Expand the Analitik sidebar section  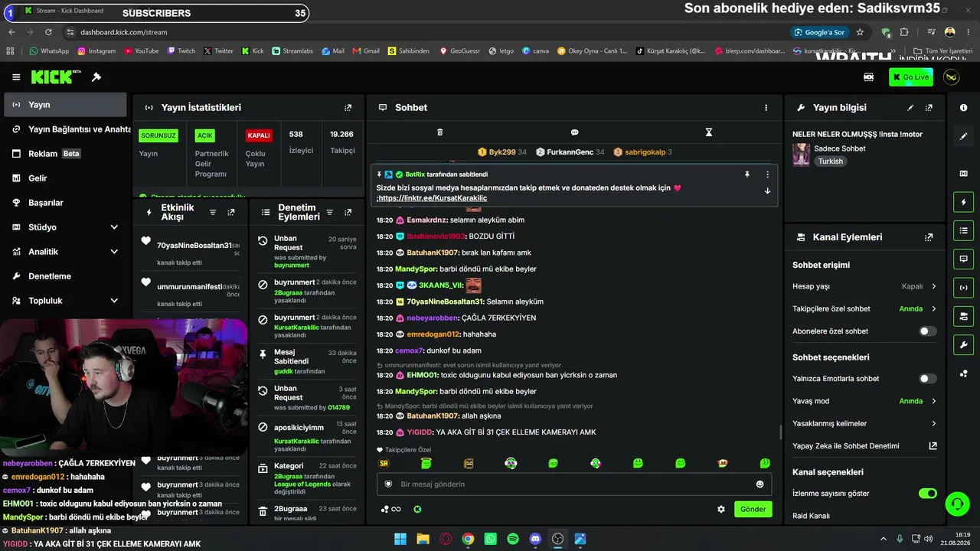(65, 252)
